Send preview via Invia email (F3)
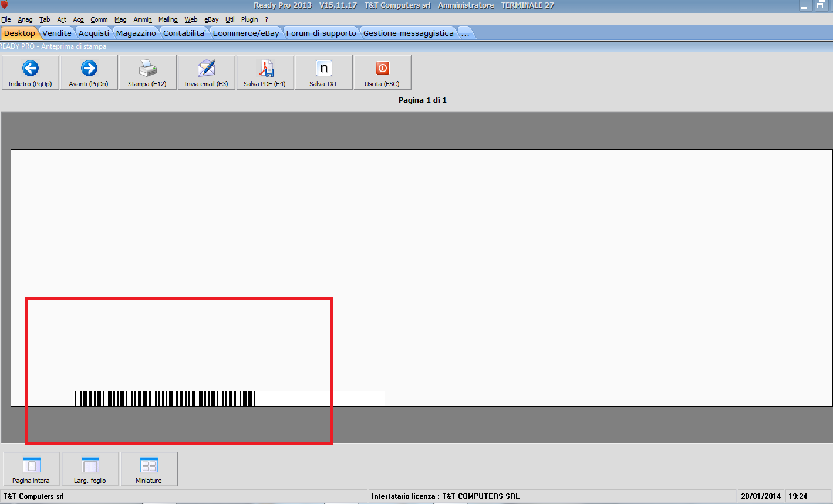 pyautogui.click(x=206, y=72)
